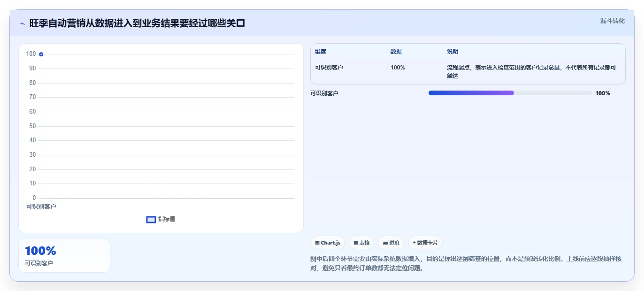Click the 漏斗转化 label in header

click(x=612, y=21)
